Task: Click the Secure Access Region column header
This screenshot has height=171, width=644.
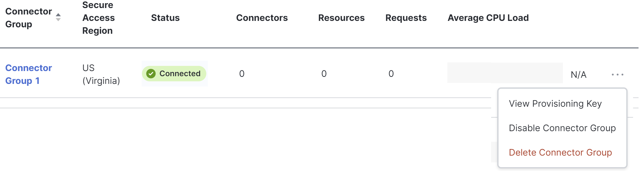Action: (98, 18)
